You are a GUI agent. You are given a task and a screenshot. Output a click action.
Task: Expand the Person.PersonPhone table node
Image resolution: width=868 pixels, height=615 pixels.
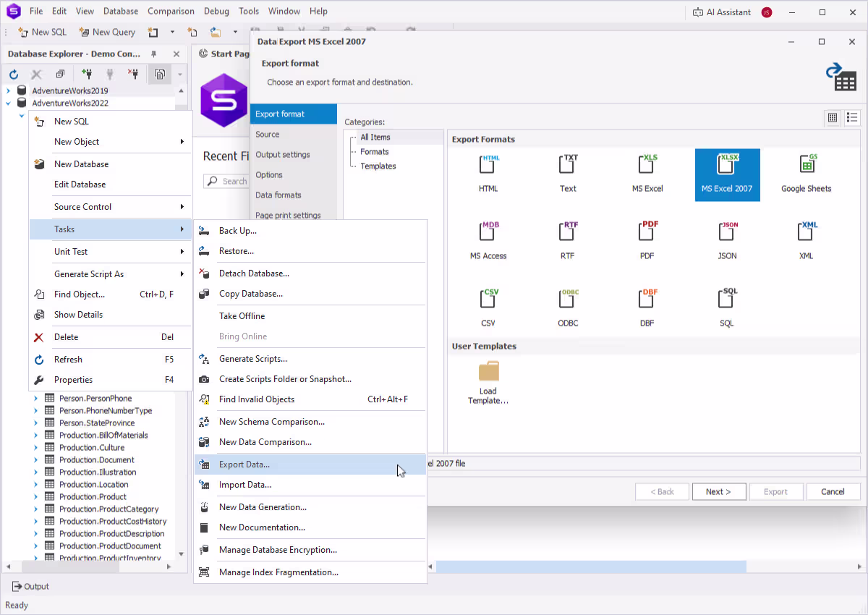pyautogui.click(x=35, y=399)
